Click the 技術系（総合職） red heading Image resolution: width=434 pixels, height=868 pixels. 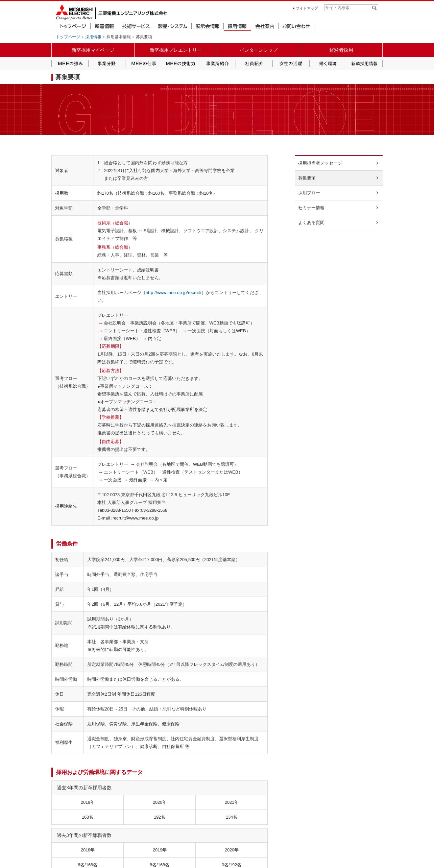[115, 223]
